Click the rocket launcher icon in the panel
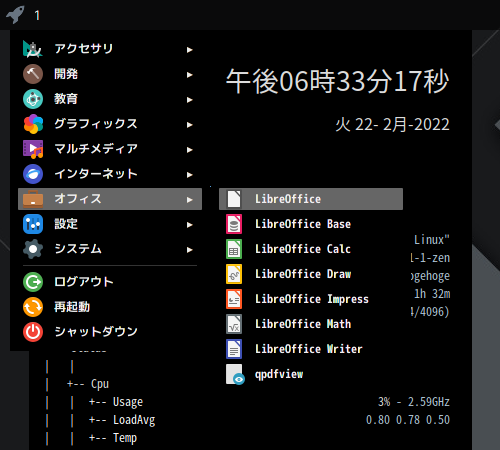This screenshot has width=500, height=450. click(x=15, y=15)
